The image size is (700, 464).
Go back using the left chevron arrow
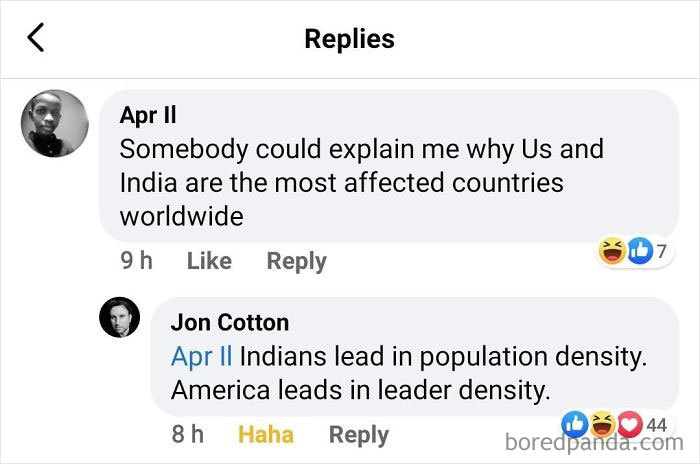click(36, 38)
